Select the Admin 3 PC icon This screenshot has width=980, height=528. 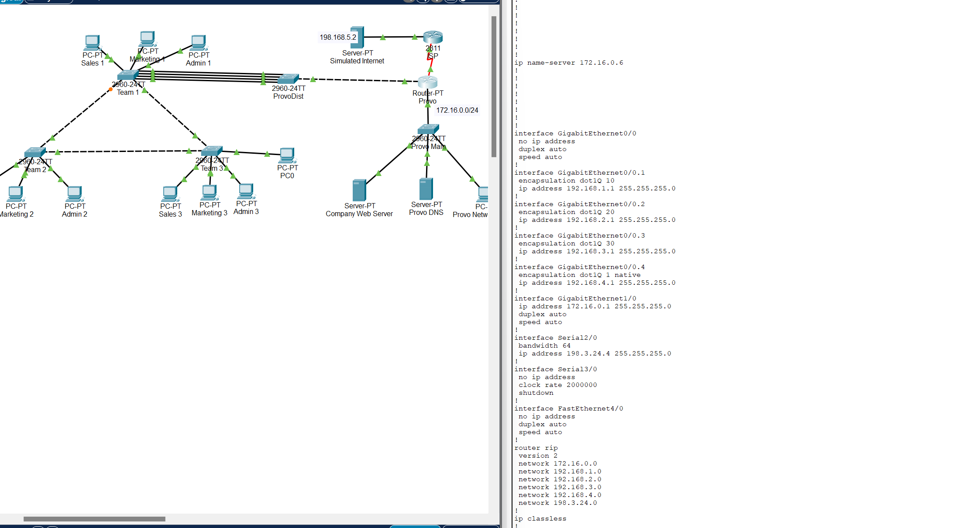[x=246, y=191]
